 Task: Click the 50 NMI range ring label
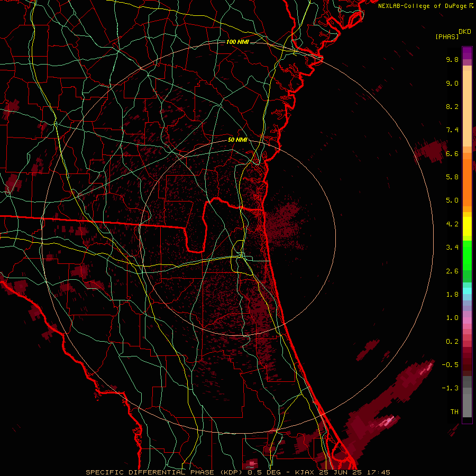pyautogui.click(x=237, y=140)
